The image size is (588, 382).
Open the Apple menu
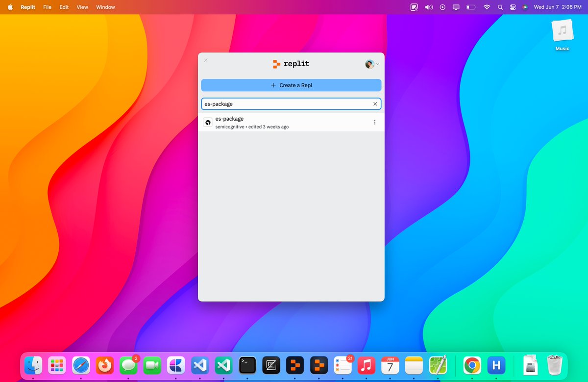(x=10, y=7)
